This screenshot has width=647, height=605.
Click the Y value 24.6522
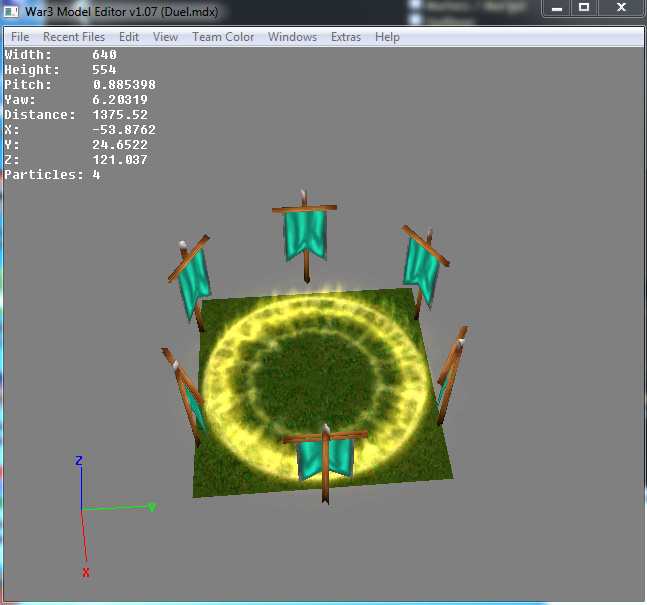pyautogui.click(x=120, y=144)
